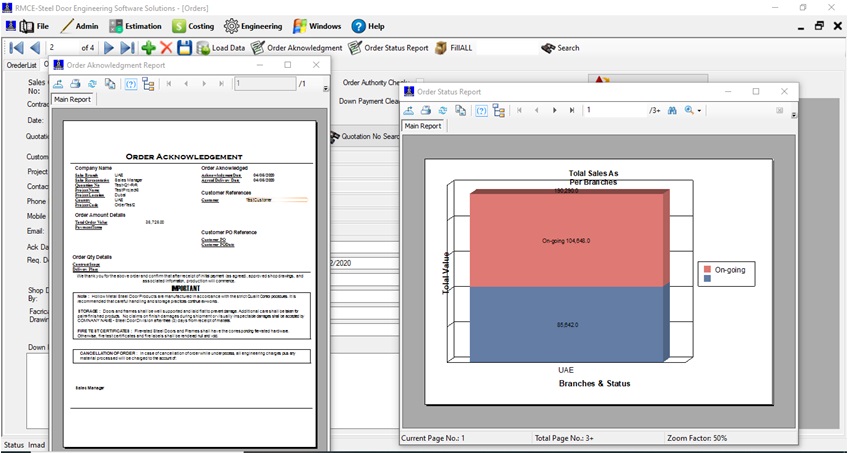
Task: Switch to OrederList tab
Action: 22,65
